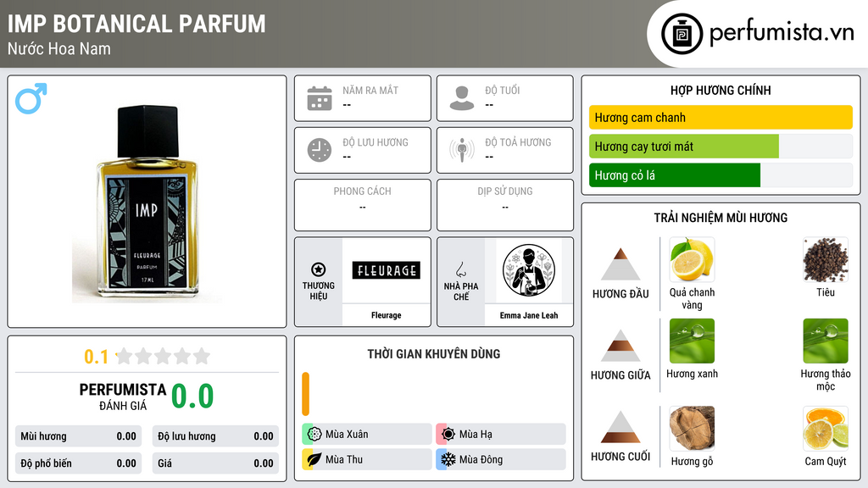Click the first rating star
868x488 pixels.
click(x=125, y=356)
